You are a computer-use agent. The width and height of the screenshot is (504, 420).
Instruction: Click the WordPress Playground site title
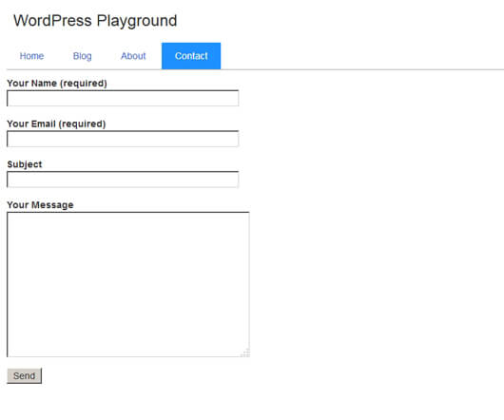[x=95, y=21]
